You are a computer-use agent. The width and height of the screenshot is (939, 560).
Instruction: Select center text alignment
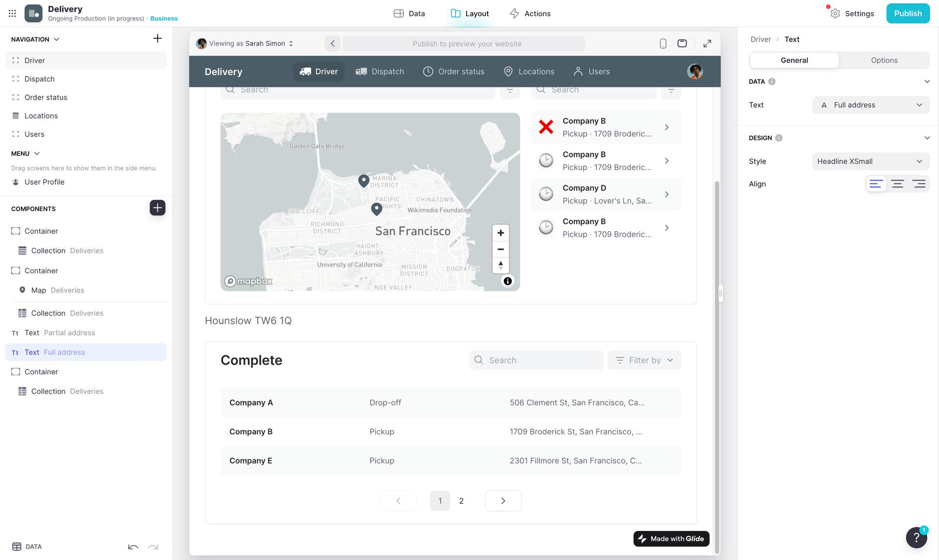897,184
